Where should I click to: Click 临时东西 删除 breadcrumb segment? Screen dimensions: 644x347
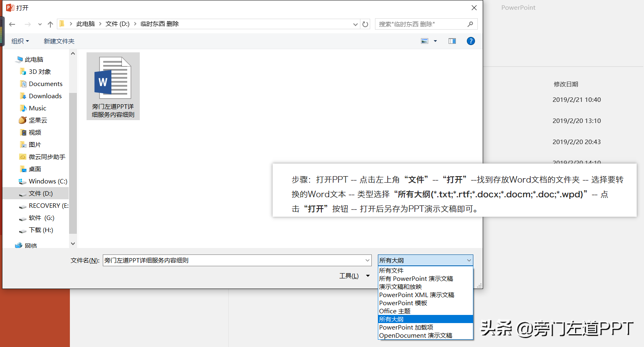(x=160, y=24)
